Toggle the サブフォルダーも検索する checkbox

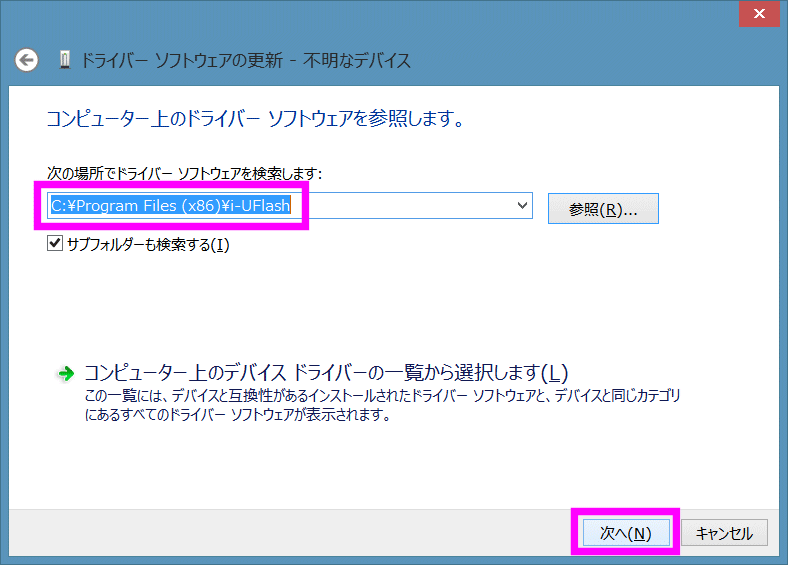click(55, 244)
